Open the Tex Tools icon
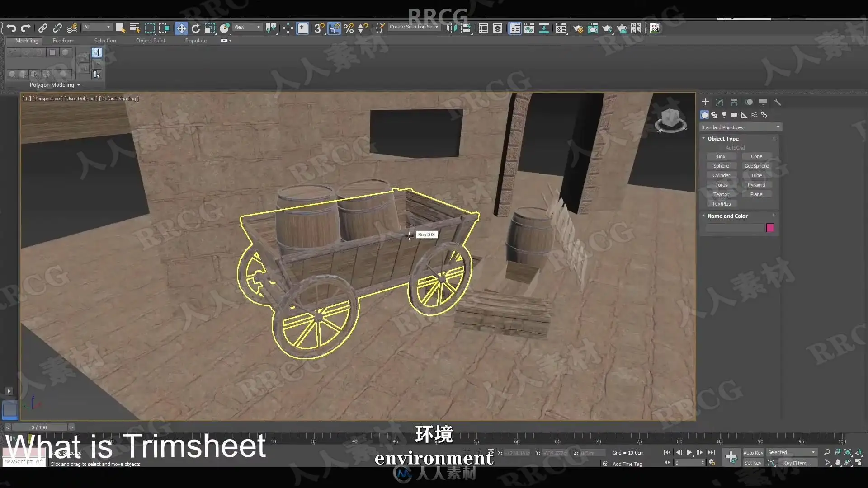Viewport: 868px width, 488px height. click(x=655, y=28)
